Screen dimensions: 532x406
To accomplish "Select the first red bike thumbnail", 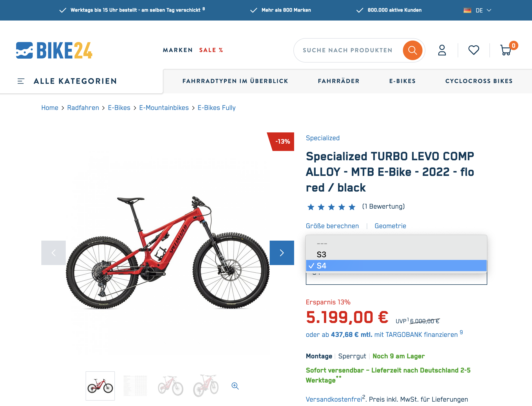I will 100,386.
